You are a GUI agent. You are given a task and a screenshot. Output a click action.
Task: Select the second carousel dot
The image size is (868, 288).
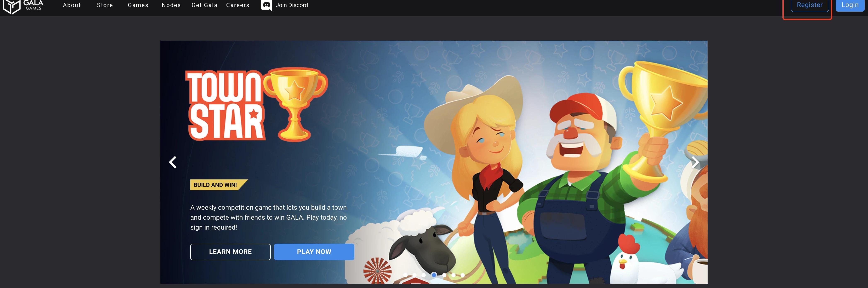pyautogui.click(x=415, y=275)
